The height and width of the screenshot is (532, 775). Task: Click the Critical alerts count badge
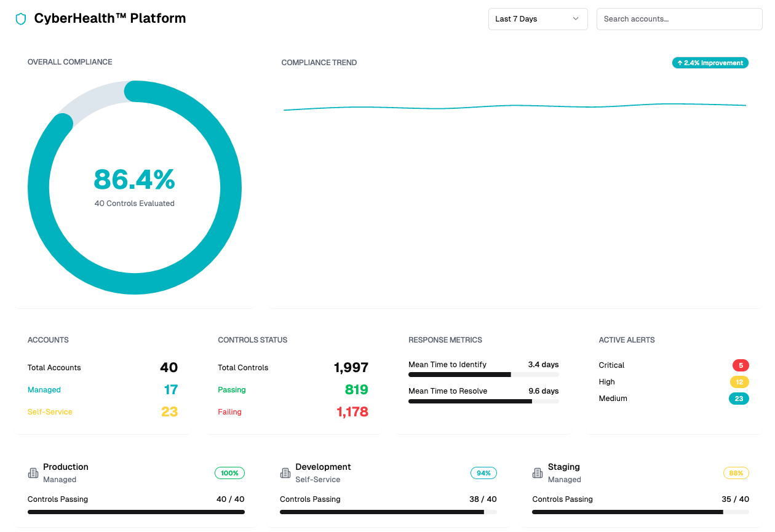pos(740,365)
